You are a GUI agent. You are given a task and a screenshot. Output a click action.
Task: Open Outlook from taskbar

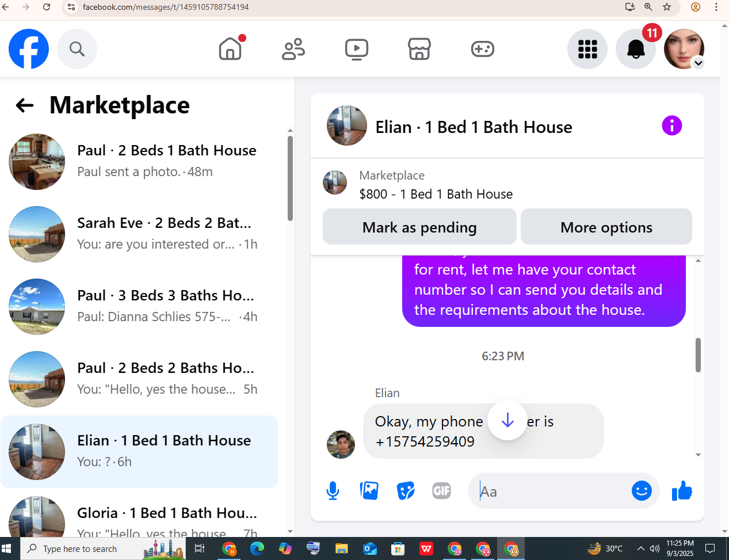(x=370, y=548)
